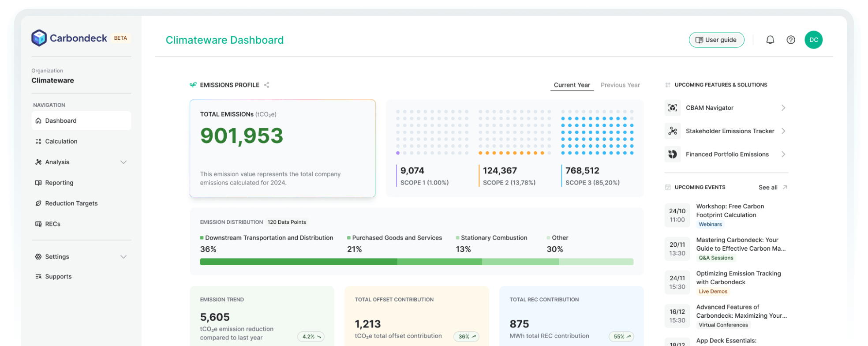This screenshot has height=346, width=868.
Task: Click the Other legend color swatch
Action: click(548, 237)
